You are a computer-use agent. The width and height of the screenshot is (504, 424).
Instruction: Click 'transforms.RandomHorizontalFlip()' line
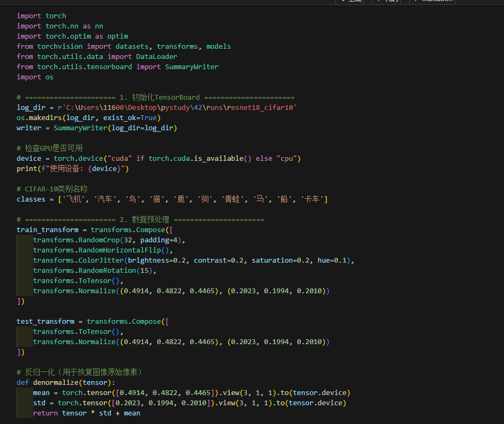[x=103, y=250]
